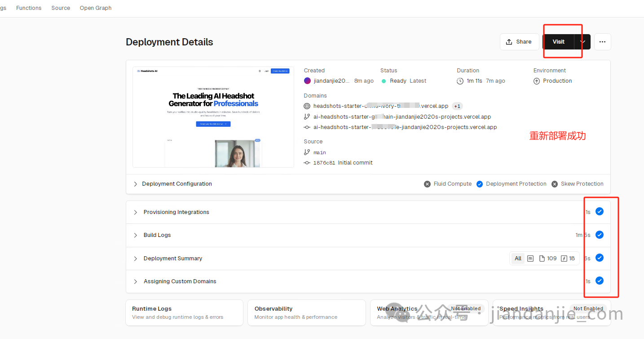644x339 pixels.
Task: Click the globe icon beside headshots-starter domain
Action: click(x=307, y=106)
